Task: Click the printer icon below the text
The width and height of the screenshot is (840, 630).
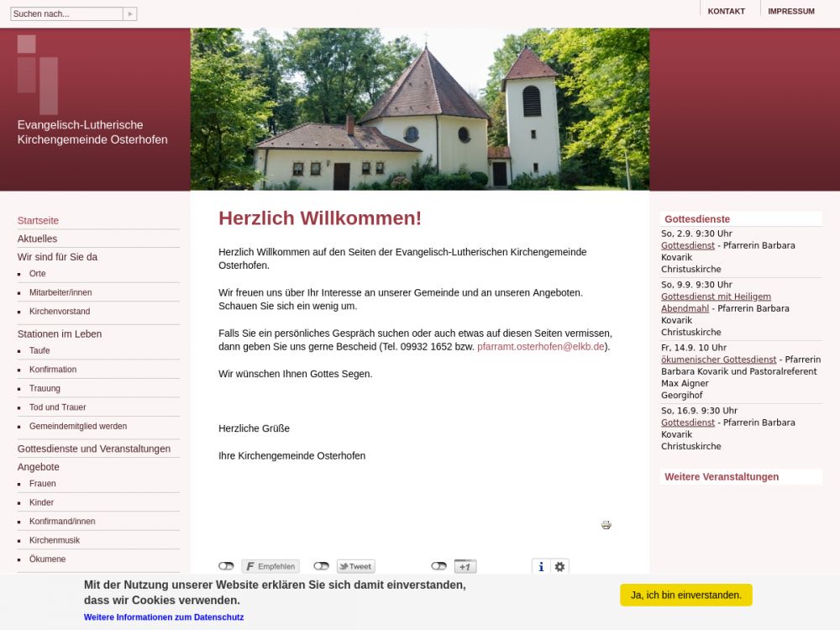Action: [x=606, y=525]
